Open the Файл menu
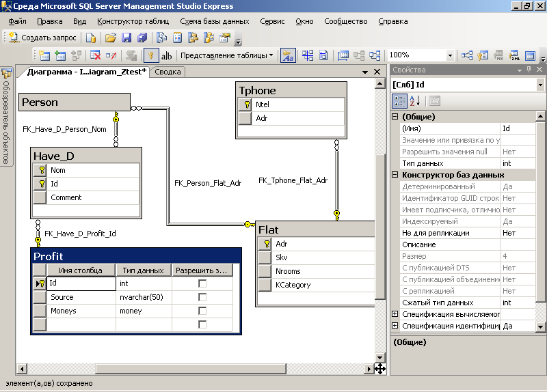 tap(17, 21)
